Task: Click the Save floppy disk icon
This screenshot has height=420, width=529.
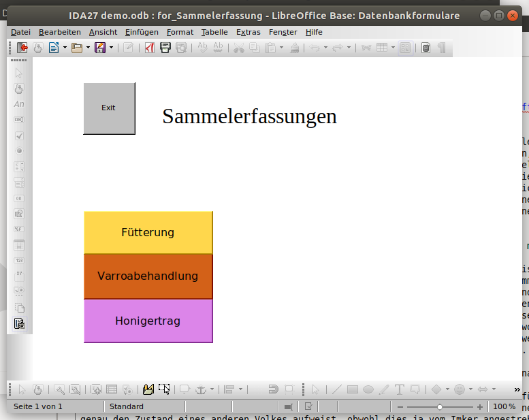Action: [x=100, y=48]
